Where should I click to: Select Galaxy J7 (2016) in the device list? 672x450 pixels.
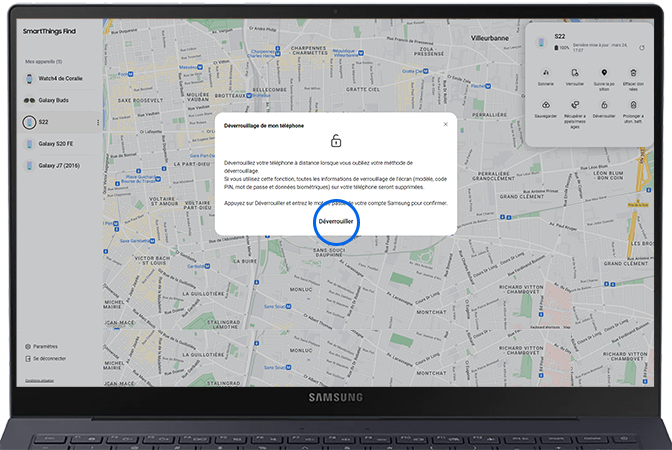[x=60, y=166]
